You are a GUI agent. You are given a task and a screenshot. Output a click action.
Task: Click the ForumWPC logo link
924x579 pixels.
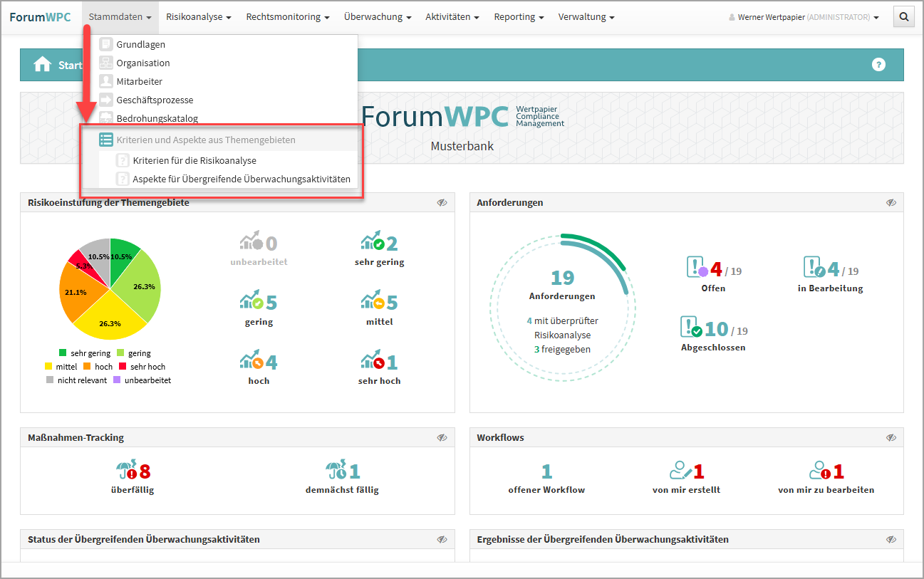tap(40, 17)
